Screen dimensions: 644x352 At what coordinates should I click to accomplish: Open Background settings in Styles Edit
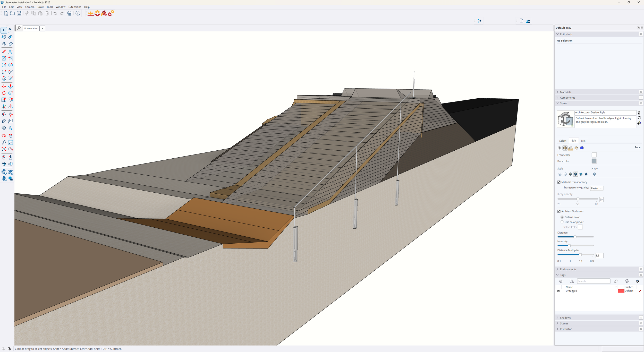coord(571,148)
